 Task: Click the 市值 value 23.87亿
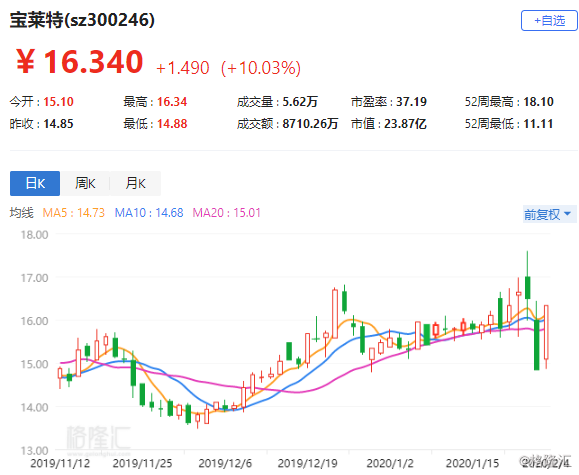[405, 124]
